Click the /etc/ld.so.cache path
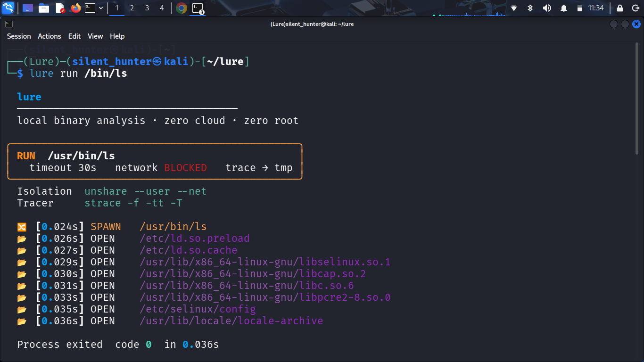The width and height of the screenshot is (644, 362). (x=188, y=250)
